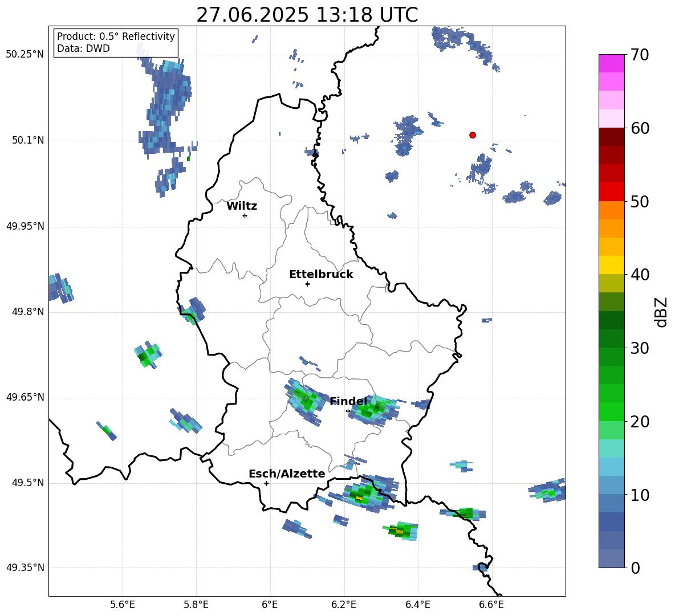
Task: Click the Ettelbruck location cross marker
Action: click(x=307, y=284)
